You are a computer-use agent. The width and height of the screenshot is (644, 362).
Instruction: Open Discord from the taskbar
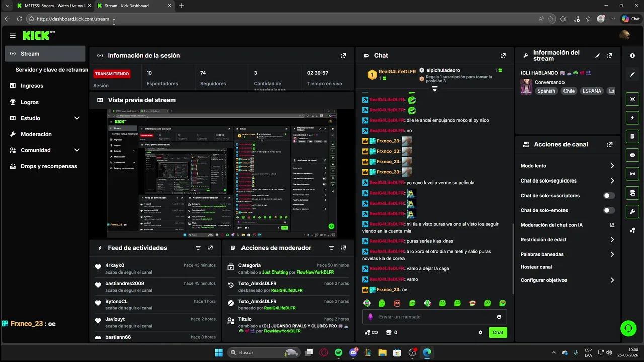[353, 353]
